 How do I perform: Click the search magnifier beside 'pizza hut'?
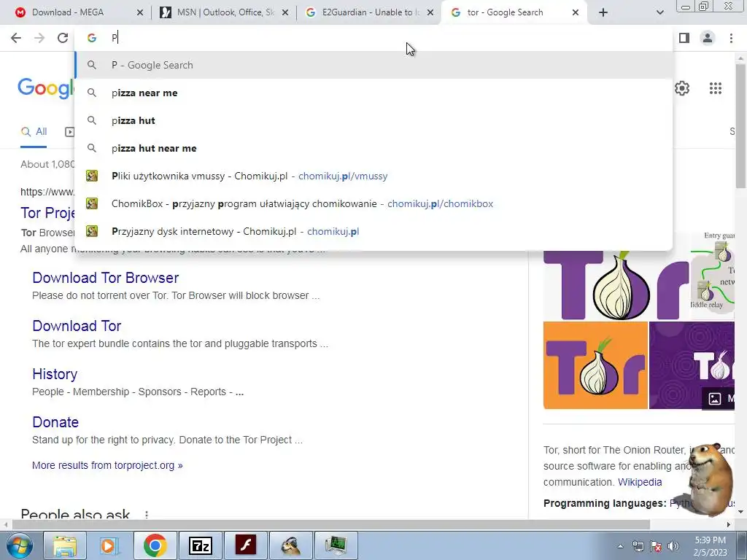(x=92, y=120)
